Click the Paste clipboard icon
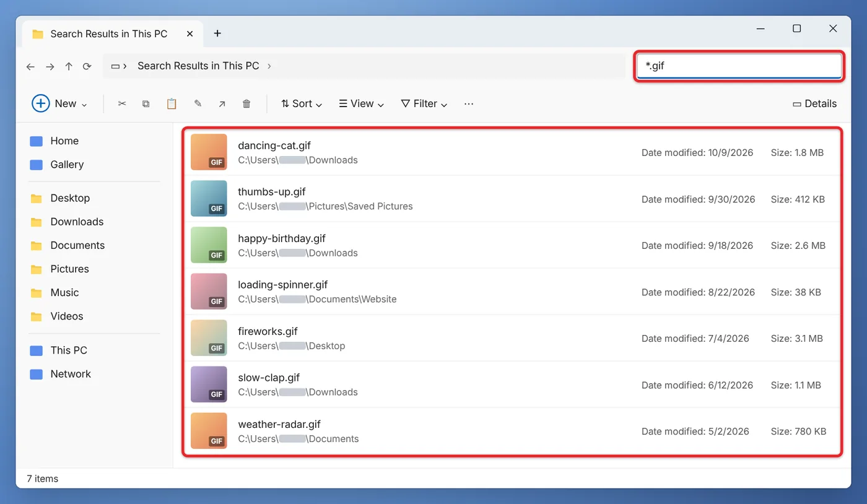Screen dimensions: 867x504 [x=172, y=103]
